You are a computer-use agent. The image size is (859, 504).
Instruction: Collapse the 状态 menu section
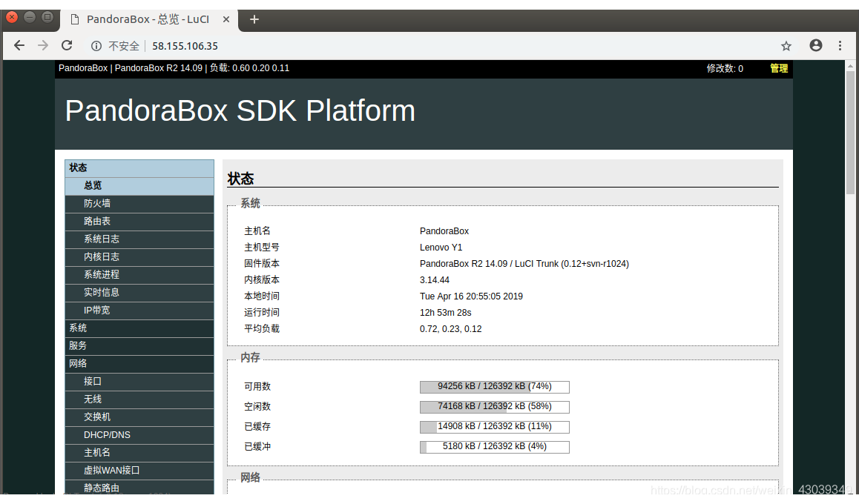[139, 168]
